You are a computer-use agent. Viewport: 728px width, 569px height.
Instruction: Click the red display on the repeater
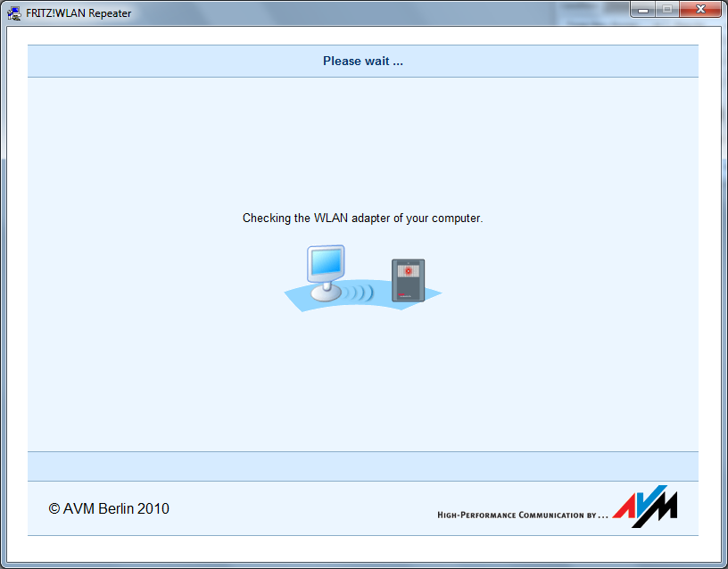click(409, 270)
